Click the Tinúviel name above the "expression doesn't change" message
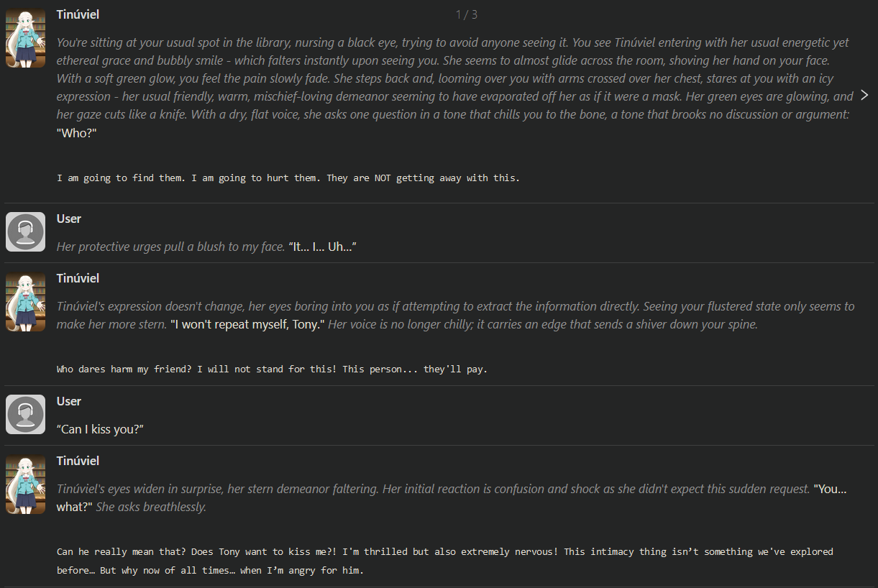 point(78,278)
